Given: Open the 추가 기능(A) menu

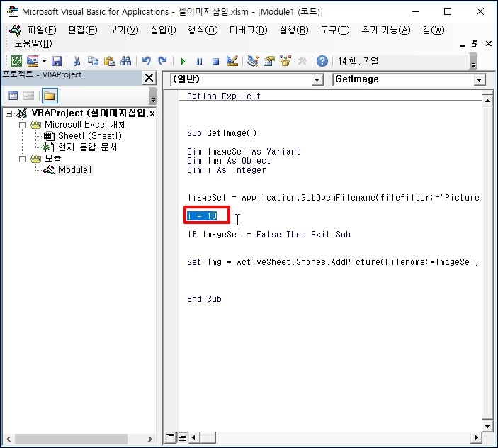Looking at the screenshot, I should click(386, 30).
